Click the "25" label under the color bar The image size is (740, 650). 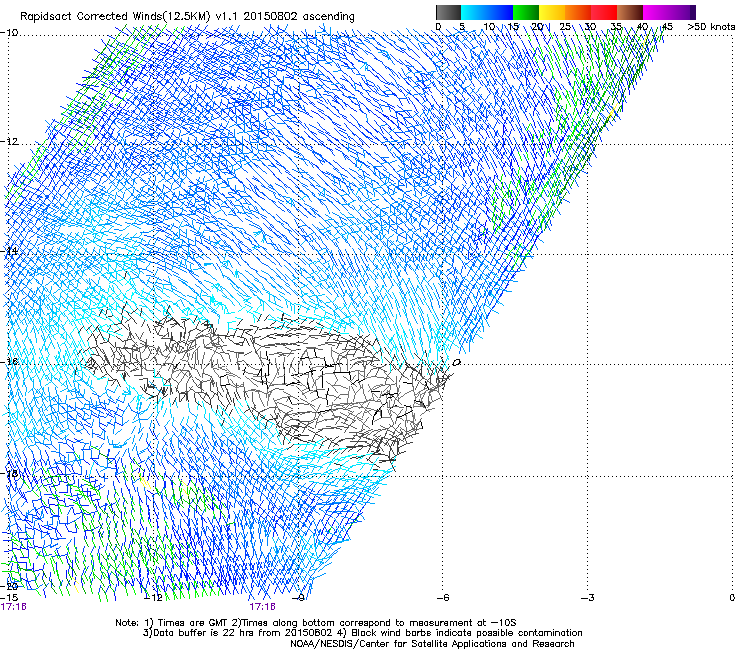point(565,27)
